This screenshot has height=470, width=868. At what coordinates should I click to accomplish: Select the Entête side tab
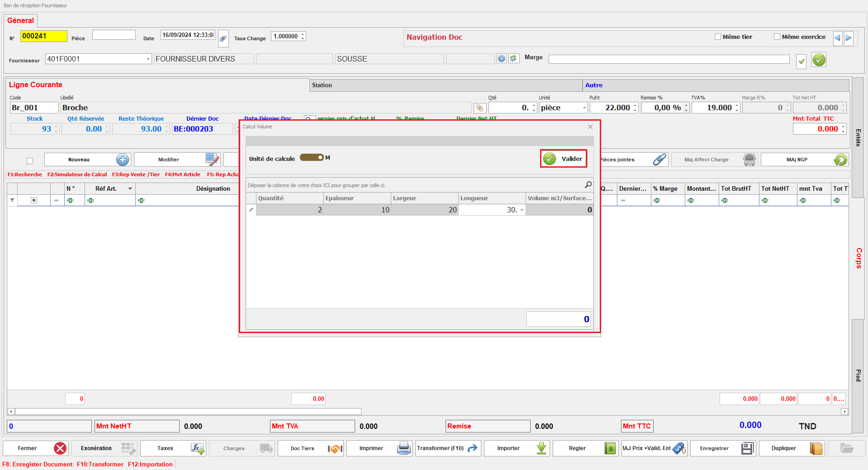click(858, 138)
